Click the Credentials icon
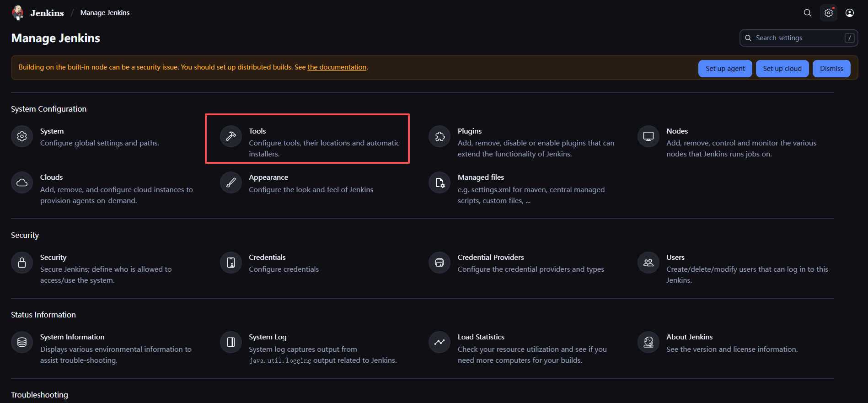The width and height of the screenshot is (868, 403). tap(231, 263)
